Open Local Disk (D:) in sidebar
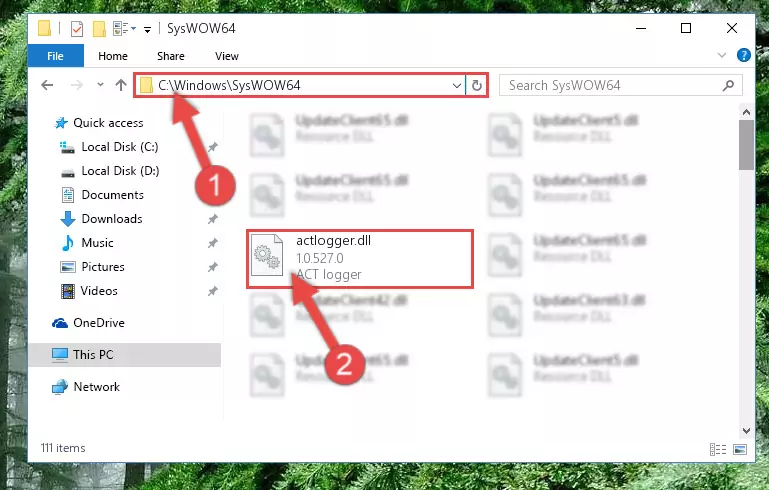Viewport: 769px width, 490px height. [x=119, y=171]
